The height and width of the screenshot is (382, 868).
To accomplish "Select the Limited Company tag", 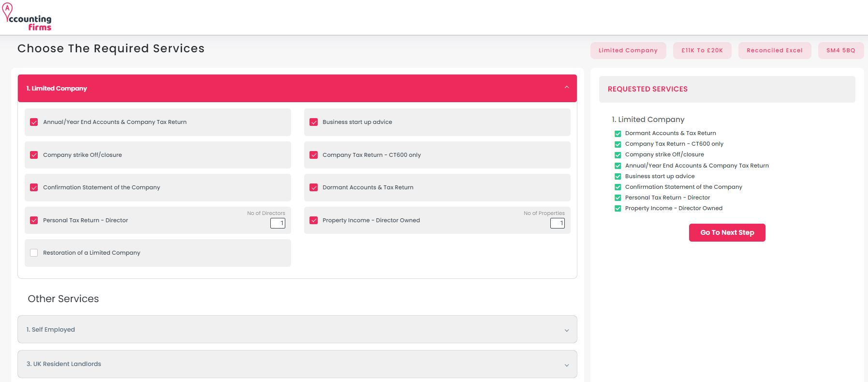I will point(628,50).
